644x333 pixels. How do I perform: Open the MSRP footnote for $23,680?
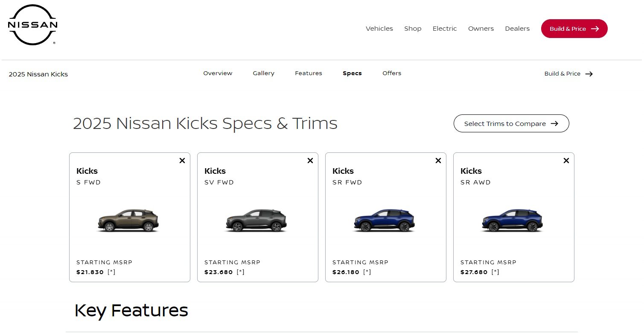240,272
